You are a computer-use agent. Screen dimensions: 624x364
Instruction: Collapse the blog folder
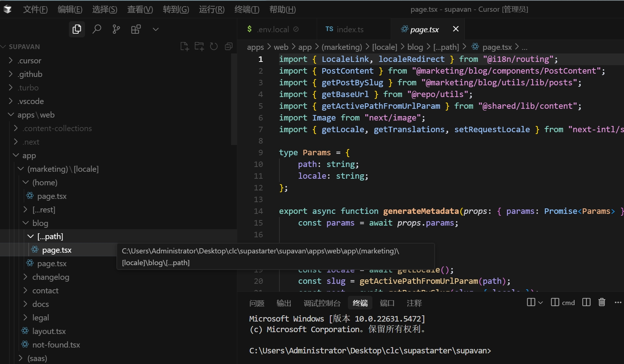[x=40, y=223]
